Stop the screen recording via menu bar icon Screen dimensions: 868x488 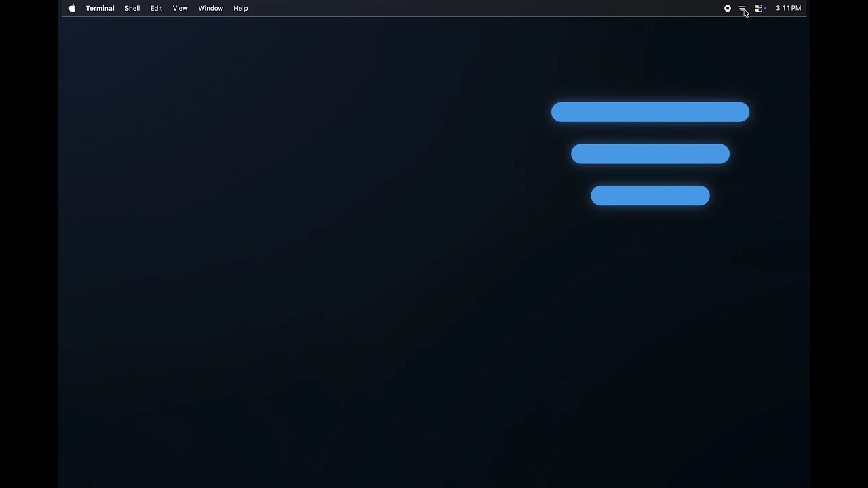click(x=728, y=8)
